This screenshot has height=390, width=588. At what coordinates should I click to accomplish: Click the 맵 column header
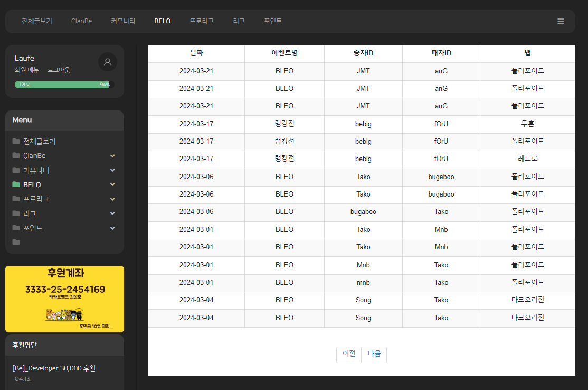pyautogui.click(x=528, y=53)
